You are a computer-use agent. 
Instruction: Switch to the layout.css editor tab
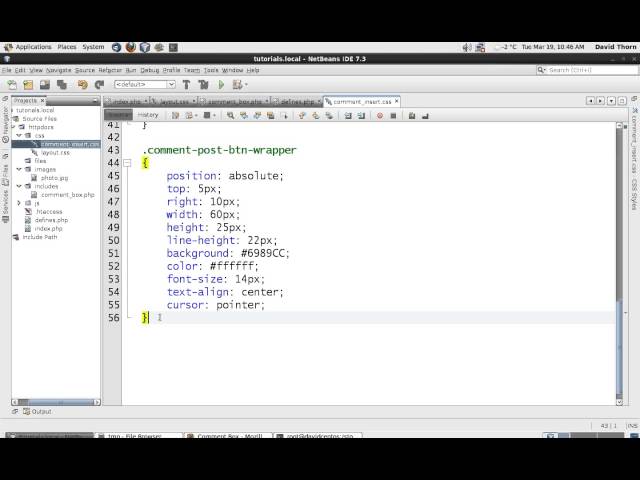tap(173, 101)
